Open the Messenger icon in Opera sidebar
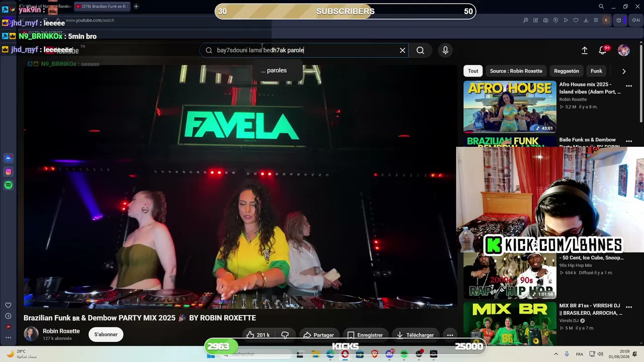The width and height of the screenshot is (644, 362). (x=8, y=158)
